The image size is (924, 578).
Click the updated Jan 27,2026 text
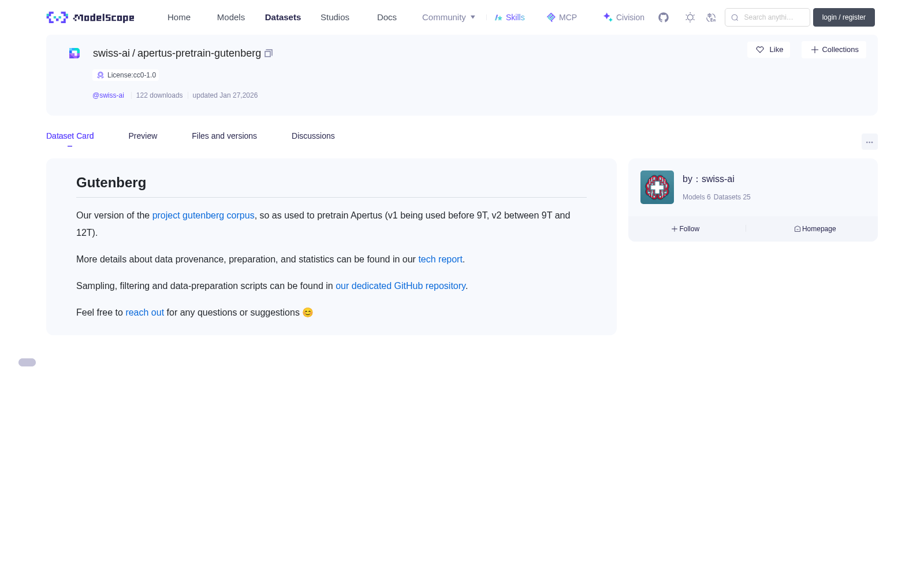[225, 95]
